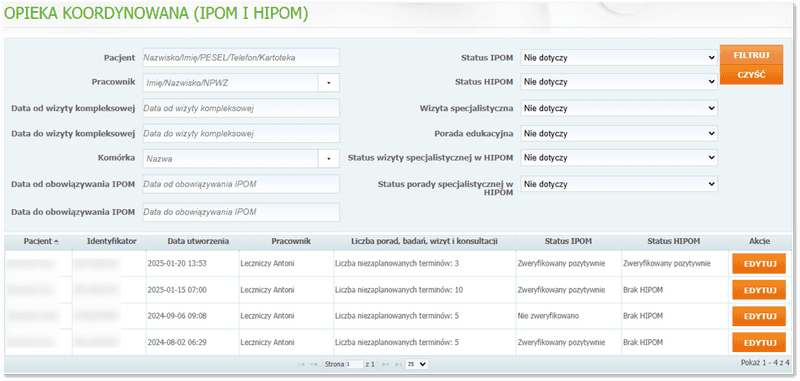Viewport: 800px width, 381px height.
Task: Go to next page in pager
Action: coord(386,365)
